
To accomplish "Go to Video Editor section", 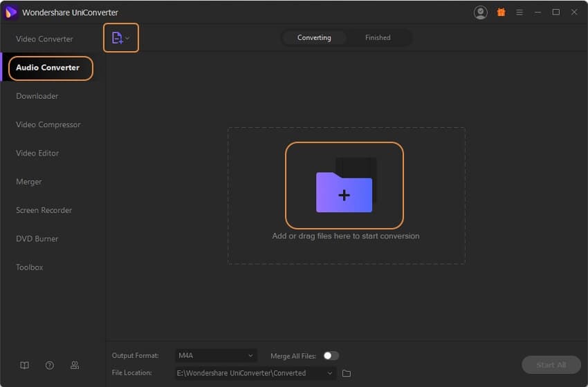I will point(37,153).
